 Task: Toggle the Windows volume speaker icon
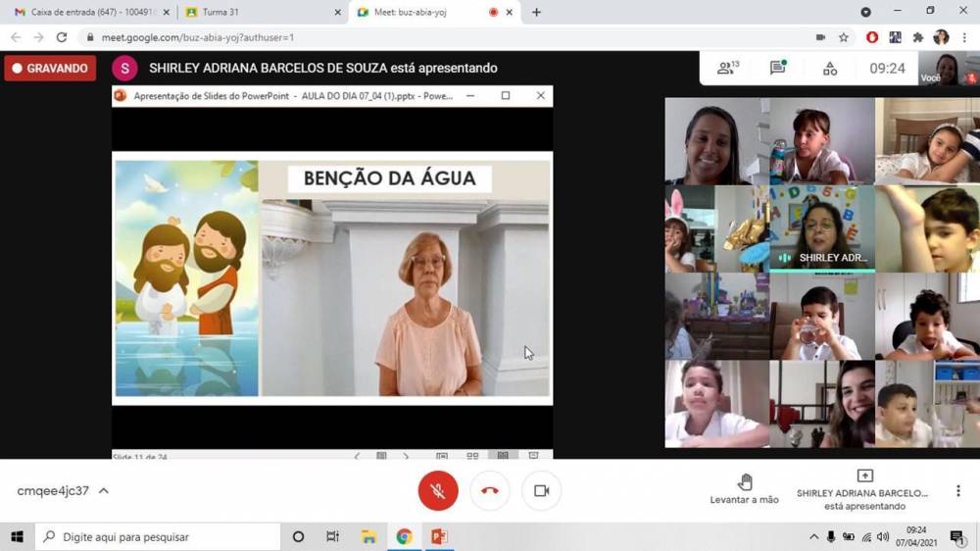pos(883,537)
